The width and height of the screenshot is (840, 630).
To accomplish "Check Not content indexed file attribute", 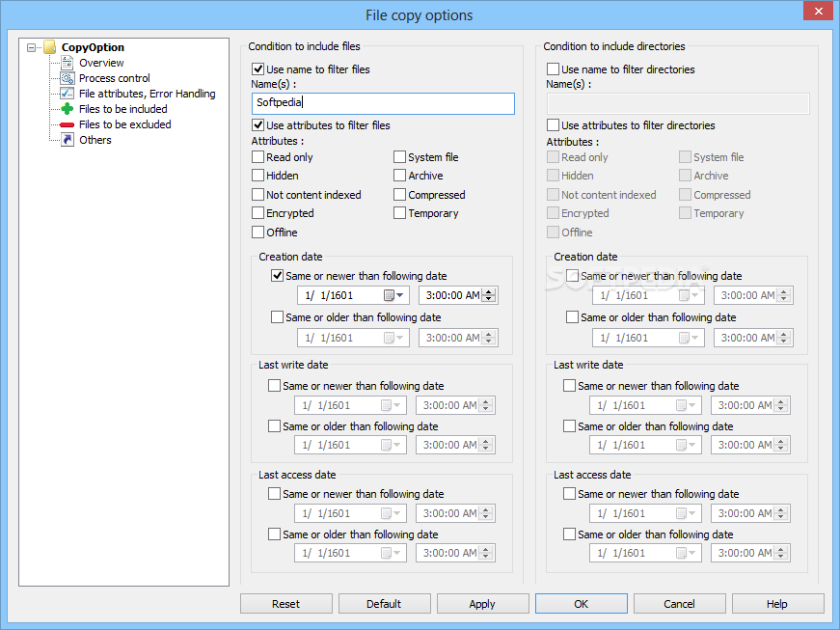I will click(x=258, y=195).
